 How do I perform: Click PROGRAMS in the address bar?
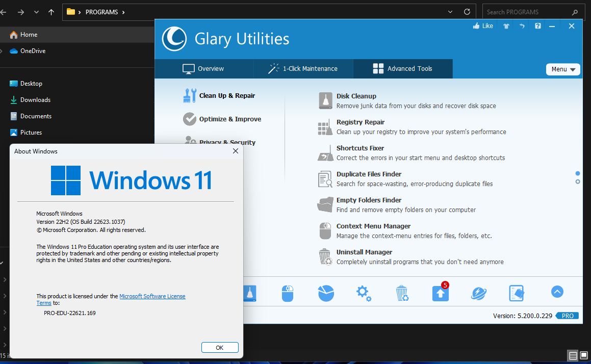[102, 12]
